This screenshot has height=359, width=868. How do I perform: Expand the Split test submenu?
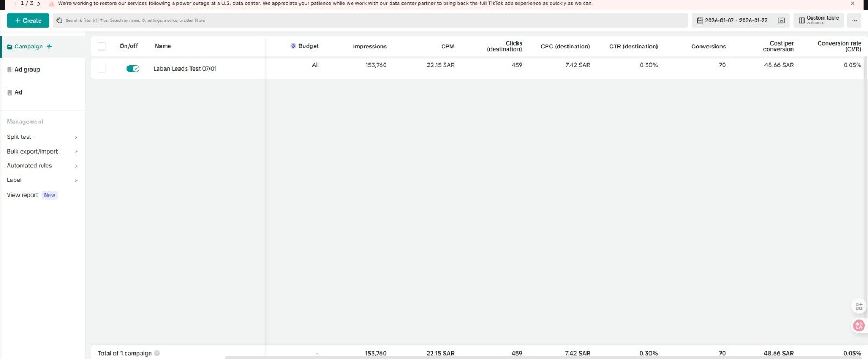click(76, 137)
